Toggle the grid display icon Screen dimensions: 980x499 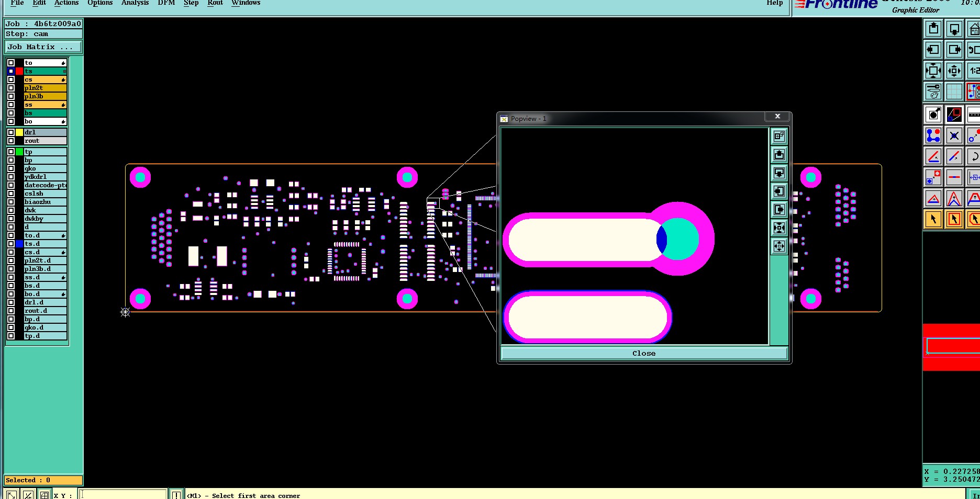point(954,92)
